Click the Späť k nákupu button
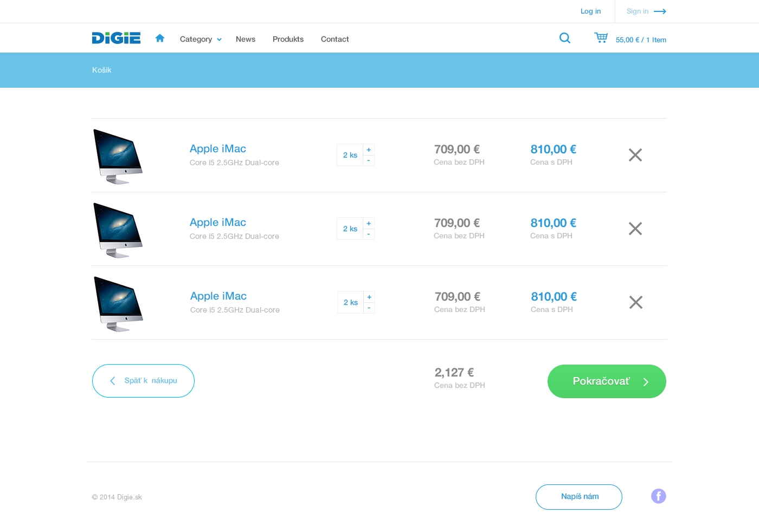 click(143, 381)
